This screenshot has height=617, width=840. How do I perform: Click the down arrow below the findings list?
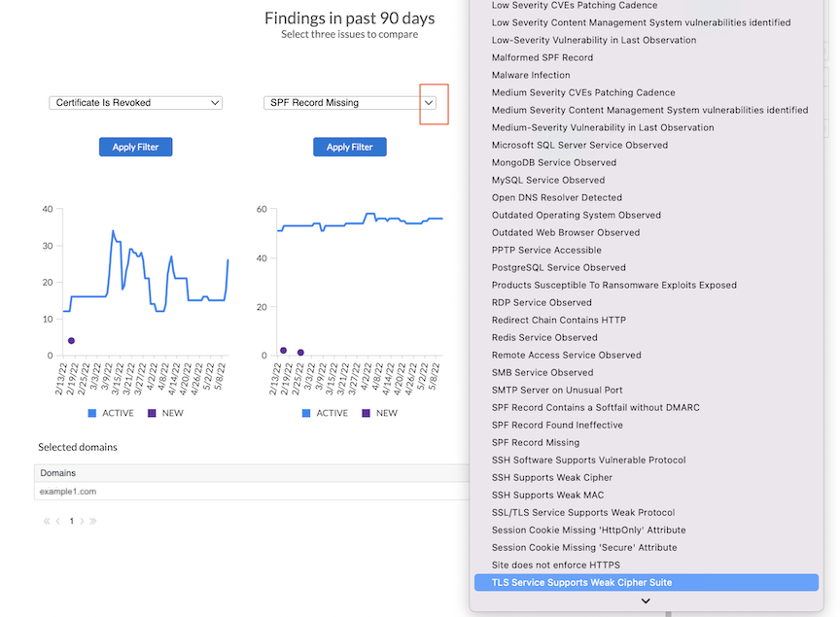645,601
